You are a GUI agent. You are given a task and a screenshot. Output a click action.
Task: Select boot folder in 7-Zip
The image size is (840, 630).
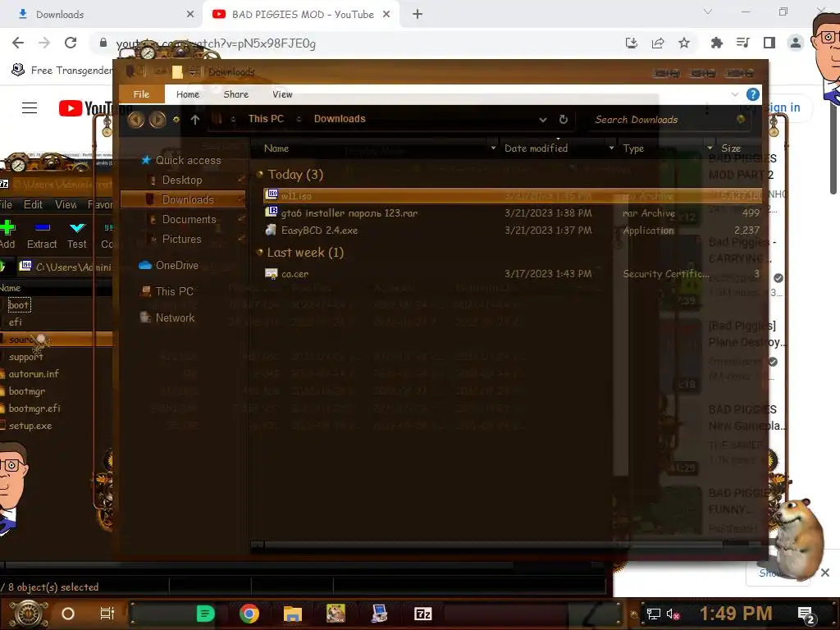[x=18, y=305]
